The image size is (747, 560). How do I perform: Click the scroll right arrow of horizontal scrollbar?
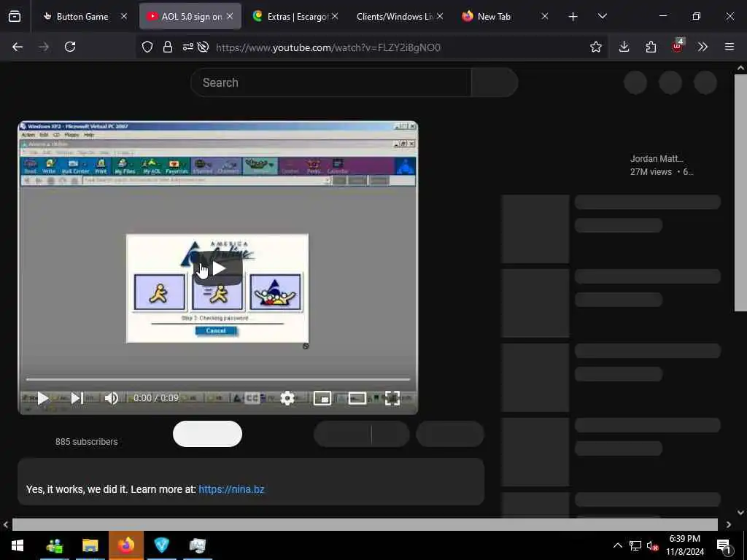[x=729, y=524]
